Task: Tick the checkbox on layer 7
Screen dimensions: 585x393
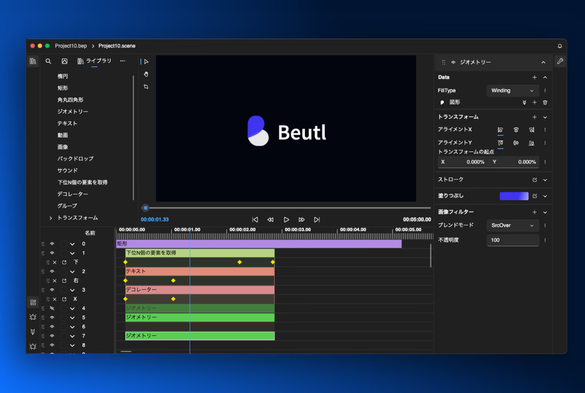Action: click(63, 336)
